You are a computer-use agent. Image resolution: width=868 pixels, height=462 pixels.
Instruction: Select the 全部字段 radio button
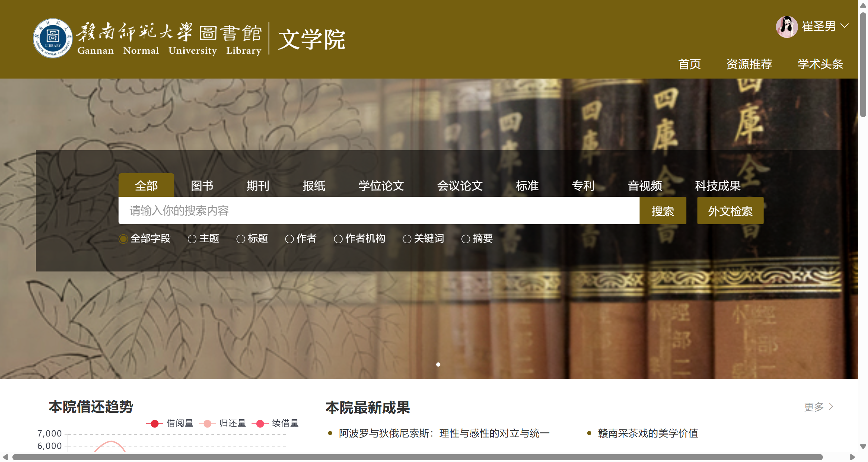point(123,239)
